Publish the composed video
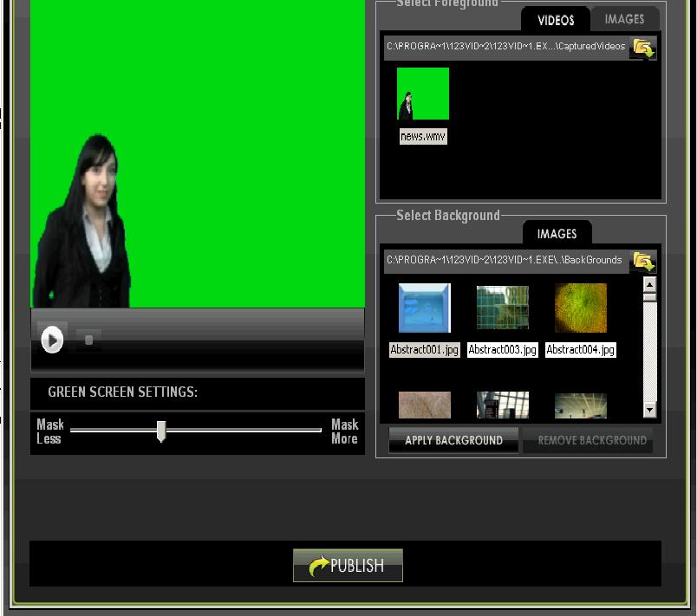The image size is (697, 616). 347,565
